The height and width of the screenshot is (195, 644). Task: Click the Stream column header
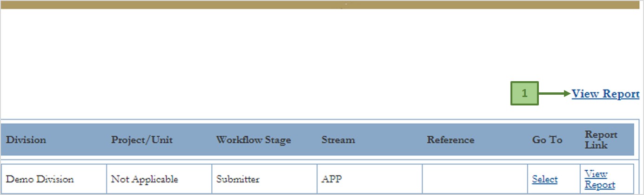(338, 140)
